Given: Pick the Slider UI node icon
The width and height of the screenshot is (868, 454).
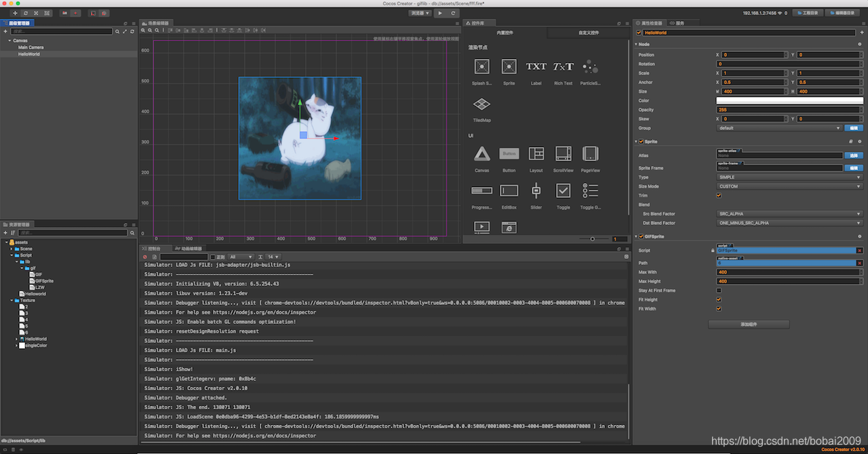Looking at the screenshot, I should (x=536, y=191).
